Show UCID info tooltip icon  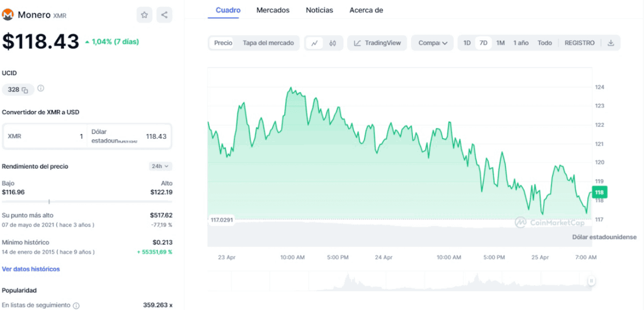41,89
